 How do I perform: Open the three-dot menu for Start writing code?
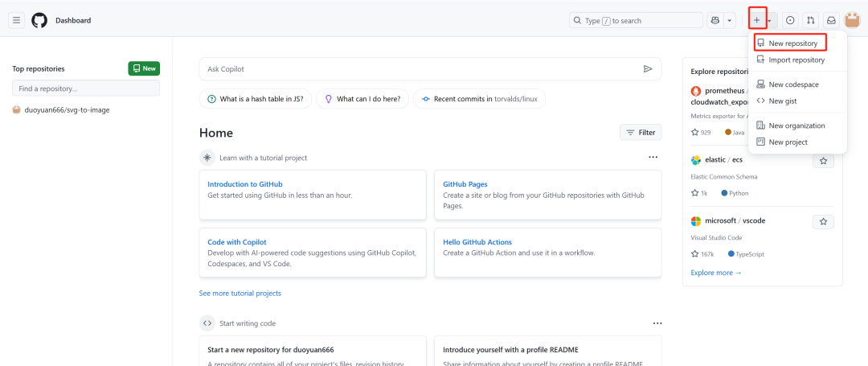pyautogui.click(x=657, y=323)
